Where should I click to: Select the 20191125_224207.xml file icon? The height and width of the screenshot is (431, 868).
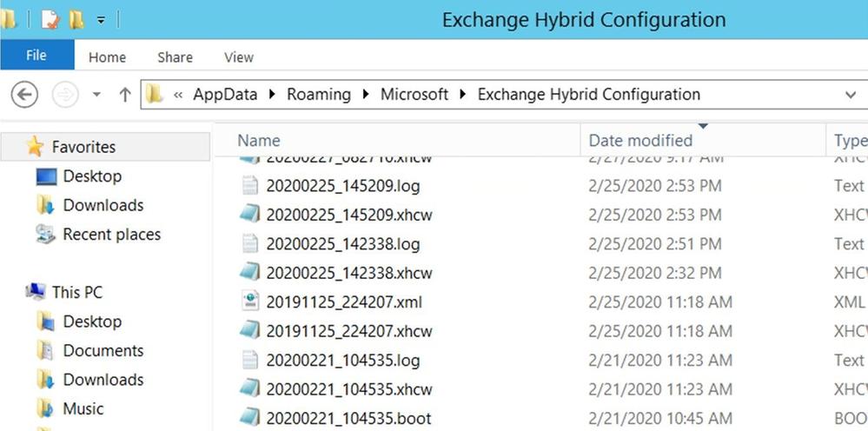point(250,302)
